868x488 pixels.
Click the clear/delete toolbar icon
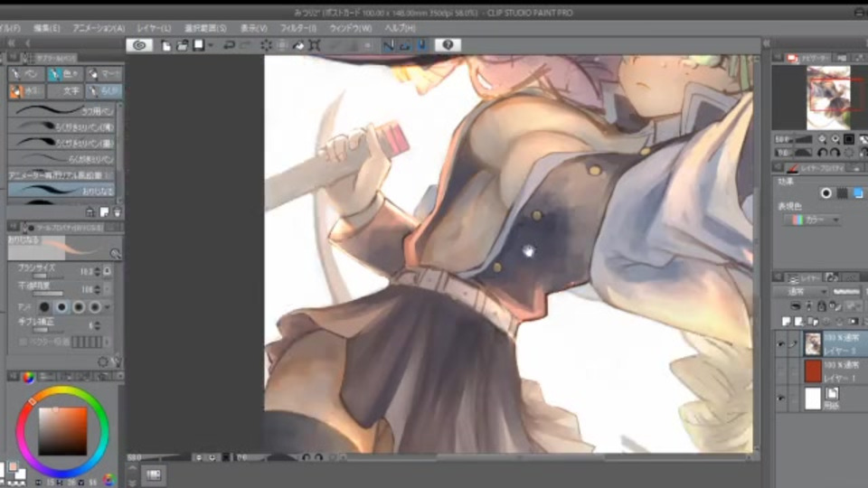click(x=266, y=45)
